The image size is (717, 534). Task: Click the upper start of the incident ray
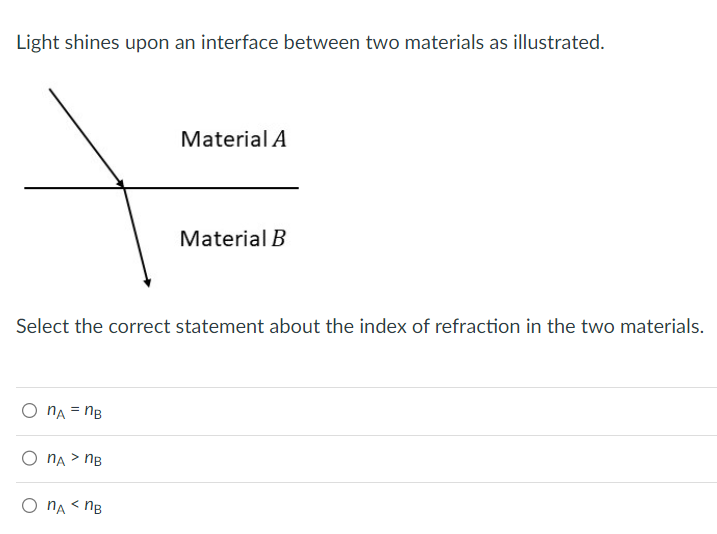[x=49, y=89]
